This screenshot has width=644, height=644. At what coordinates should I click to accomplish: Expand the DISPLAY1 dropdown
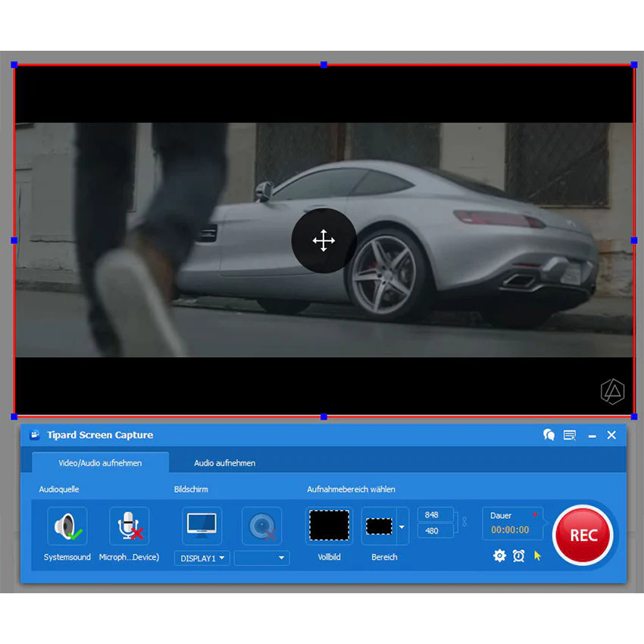(x=202, y=558)
